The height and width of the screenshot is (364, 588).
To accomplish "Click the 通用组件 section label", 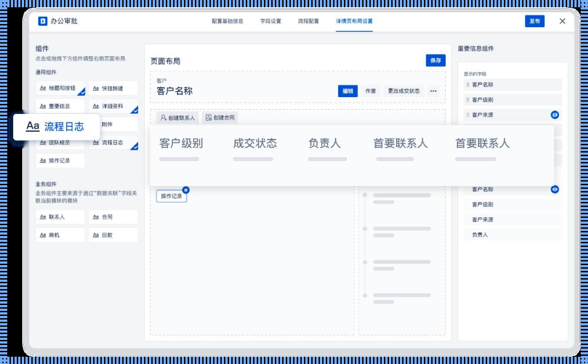I will click(x=46, y=72).
